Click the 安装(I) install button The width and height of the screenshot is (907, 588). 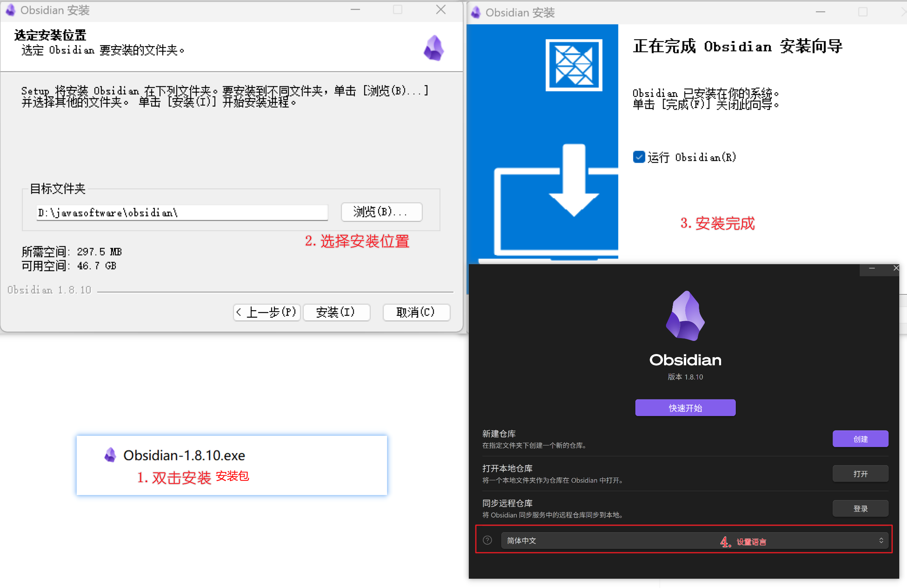click(x=336, y=312)
